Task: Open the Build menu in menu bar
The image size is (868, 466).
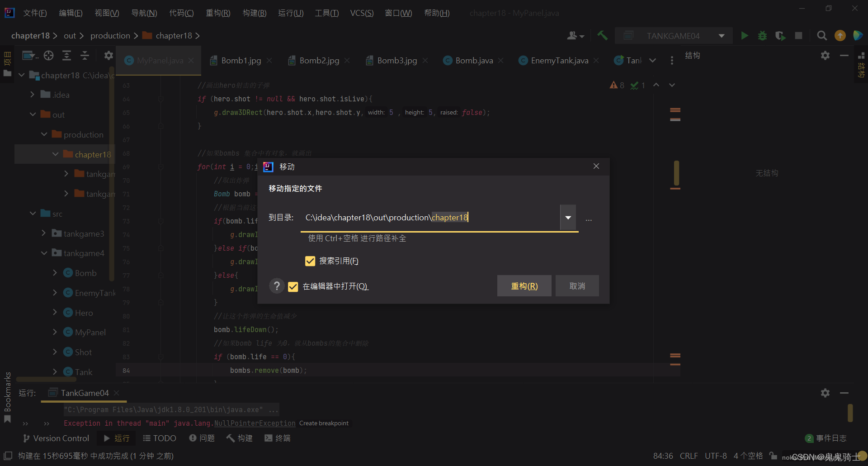Action: coord(255,13)
